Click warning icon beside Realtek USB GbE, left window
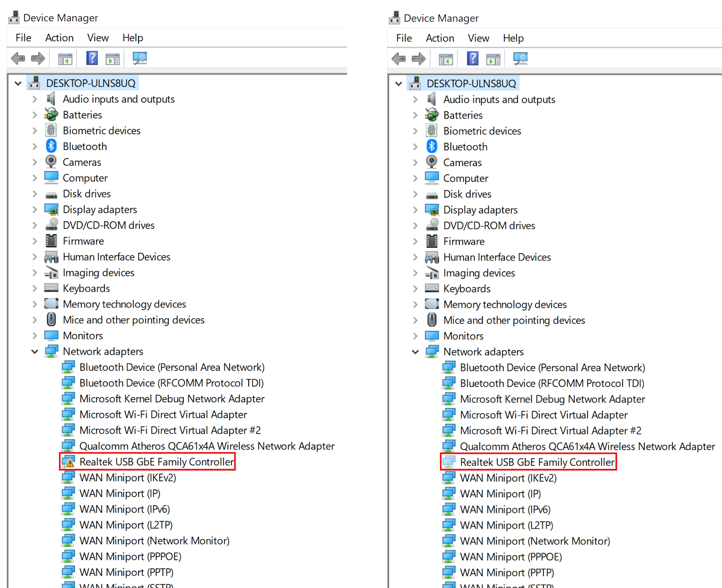The width and height of the screenshot is (722, 588). pos(69,462)
